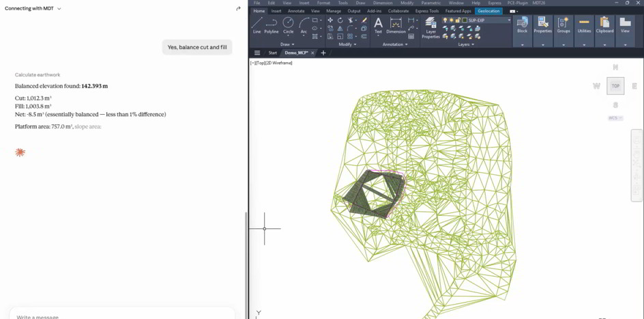Activate the Array tool in Modify panel
Screen dimensions: 644x319
point(351,37)
